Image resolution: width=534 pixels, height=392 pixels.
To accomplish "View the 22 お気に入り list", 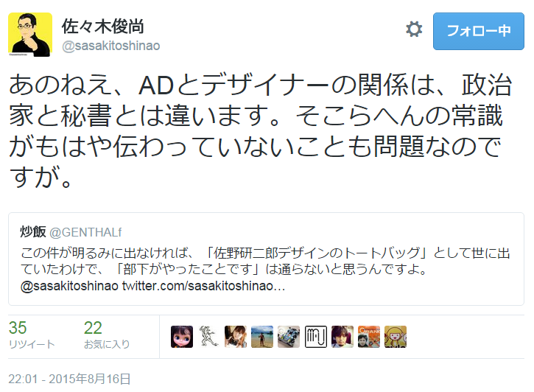I will (107, 335).
